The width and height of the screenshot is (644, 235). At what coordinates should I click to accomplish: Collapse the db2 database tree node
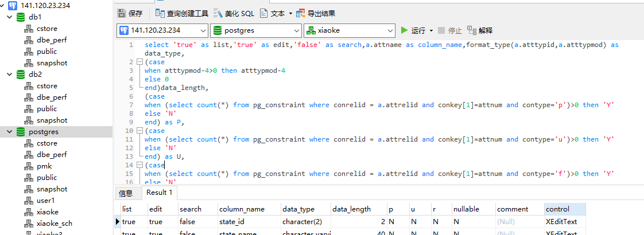coord(9,75)
